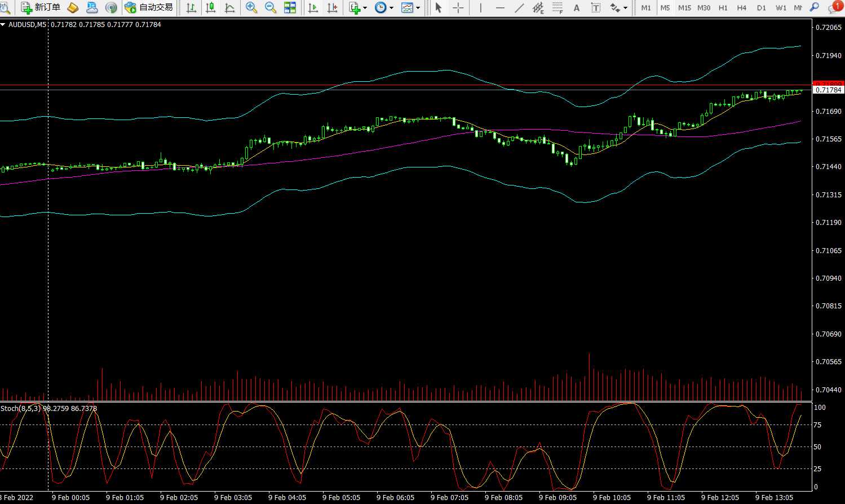
Task: Select the equidistant channel tool
Action: [538, 7]
